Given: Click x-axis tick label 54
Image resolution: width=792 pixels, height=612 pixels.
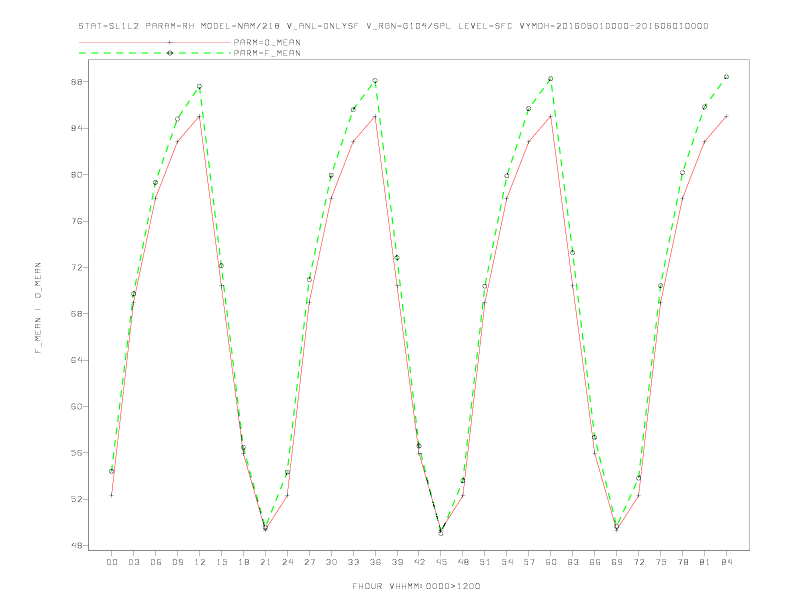Looking at the screenshot, I should [507, 562].
